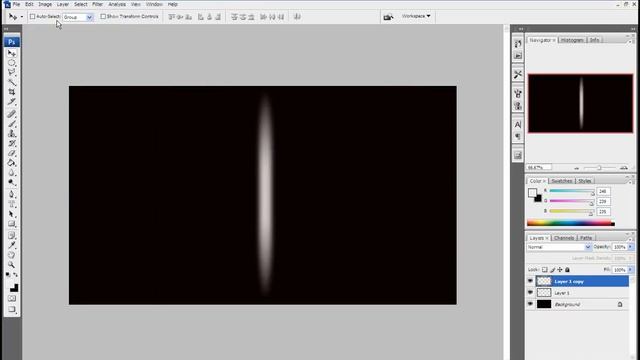Open the Image menu

click(45, 4)
